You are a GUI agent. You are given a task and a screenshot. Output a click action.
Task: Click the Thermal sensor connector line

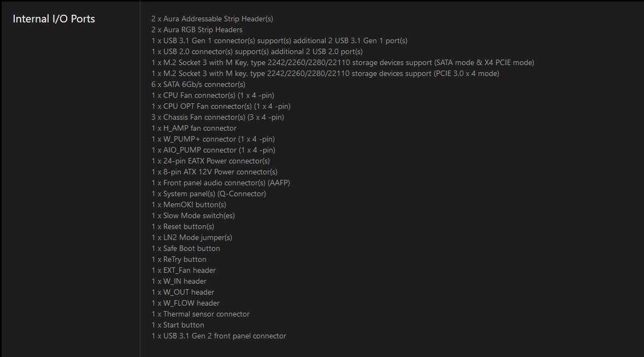coord(200,314)
